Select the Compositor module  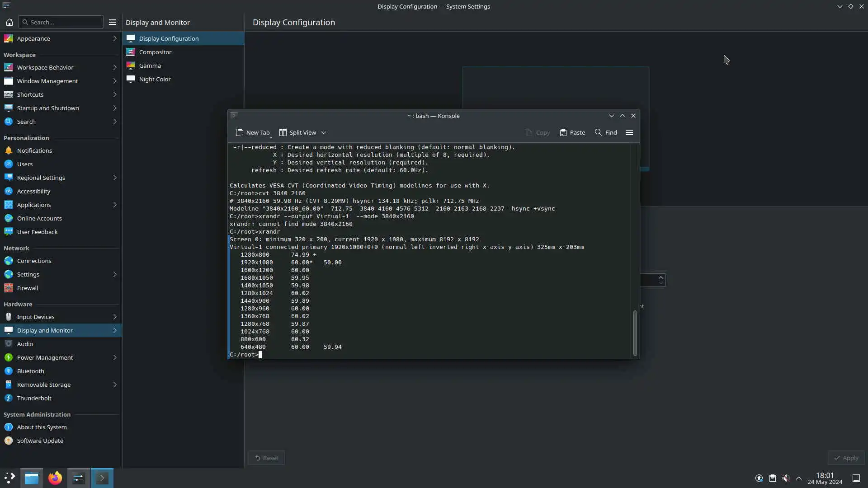[155, 52]
